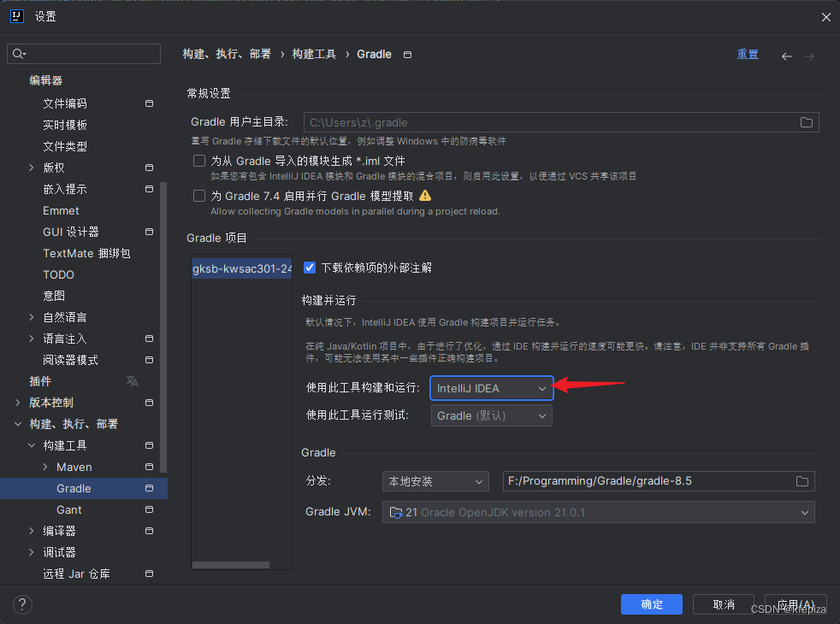The image size is (840, 624).
Task: Click project-level marker icon beside 语言注入
Action: (150, 338)
